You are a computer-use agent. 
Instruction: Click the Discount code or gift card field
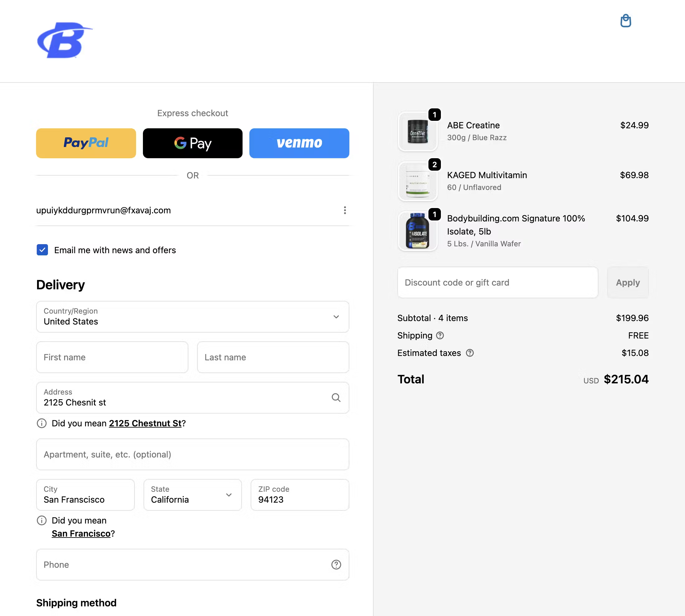click(497, 282)
